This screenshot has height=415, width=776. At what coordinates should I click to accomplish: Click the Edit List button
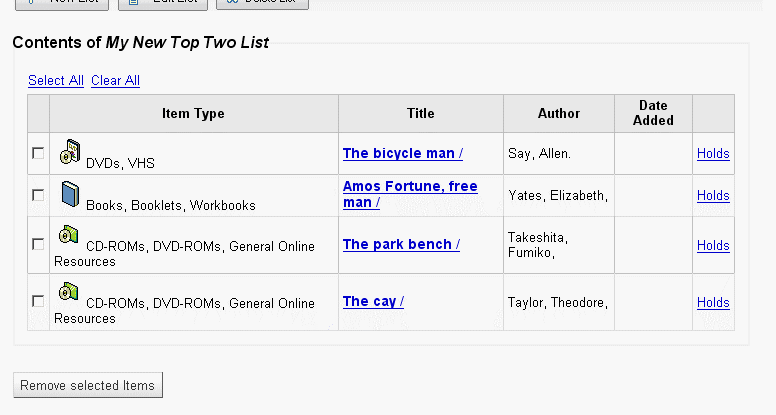(x=163, y=3)
